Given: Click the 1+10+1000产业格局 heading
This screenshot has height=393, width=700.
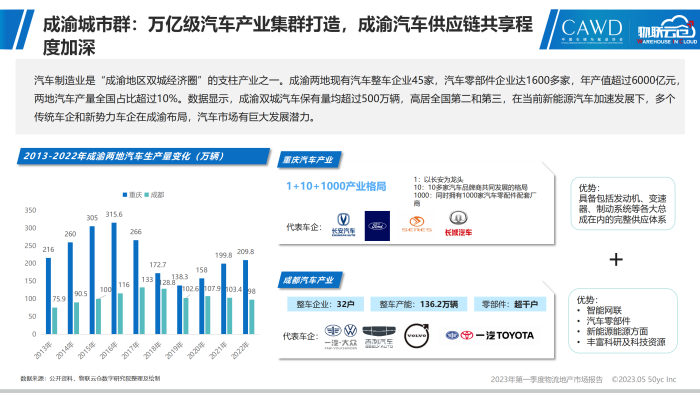Looking at the screenshot, I should (x=336, y=186).
